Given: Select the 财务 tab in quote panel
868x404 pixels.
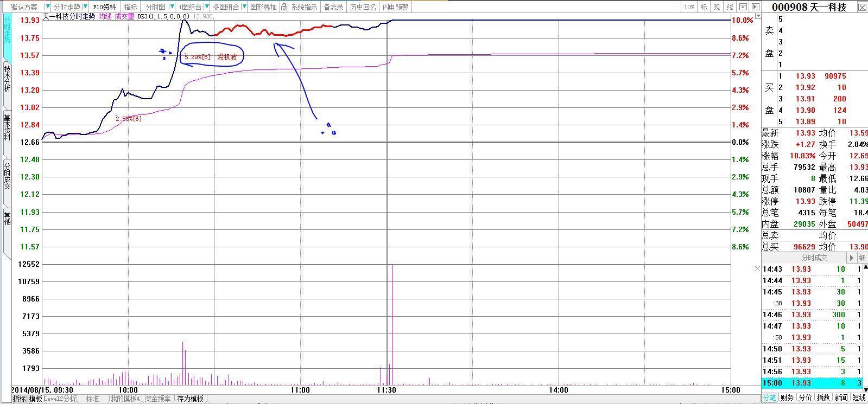Looking at the screenshot, I should 788,397.
